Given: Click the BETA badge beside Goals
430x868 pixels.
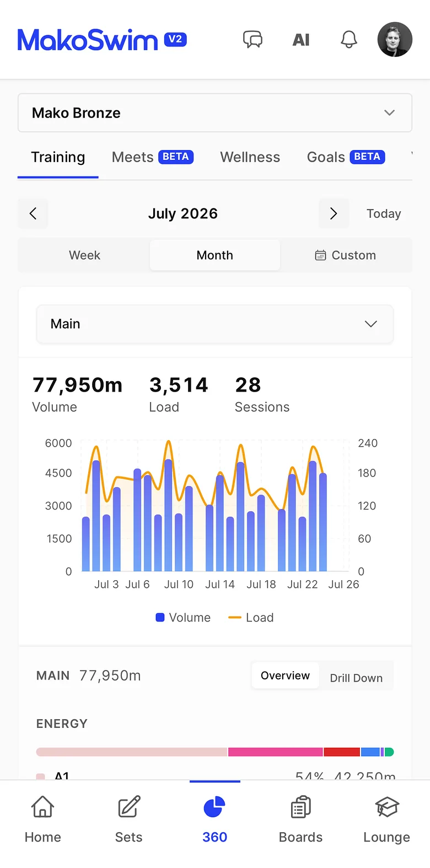Looking at the screenshot, I should 367,157.
